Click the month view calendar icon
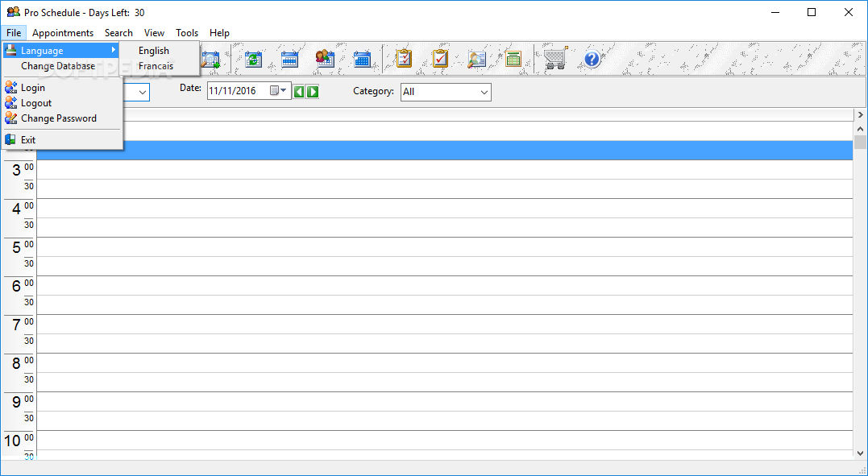Viewport: 868px width, 476px height. coord(362,60)
